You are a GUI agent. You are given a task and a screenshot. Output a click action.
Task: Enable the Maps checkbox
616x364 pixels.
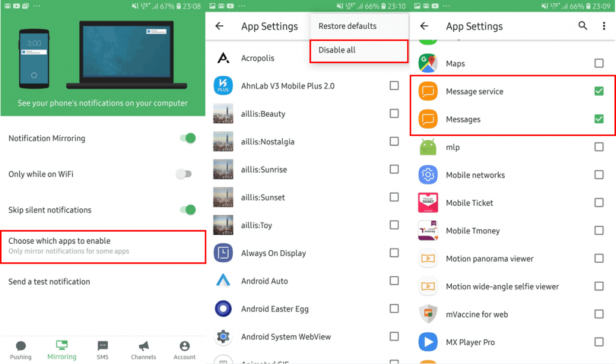[x=599, y=63]
